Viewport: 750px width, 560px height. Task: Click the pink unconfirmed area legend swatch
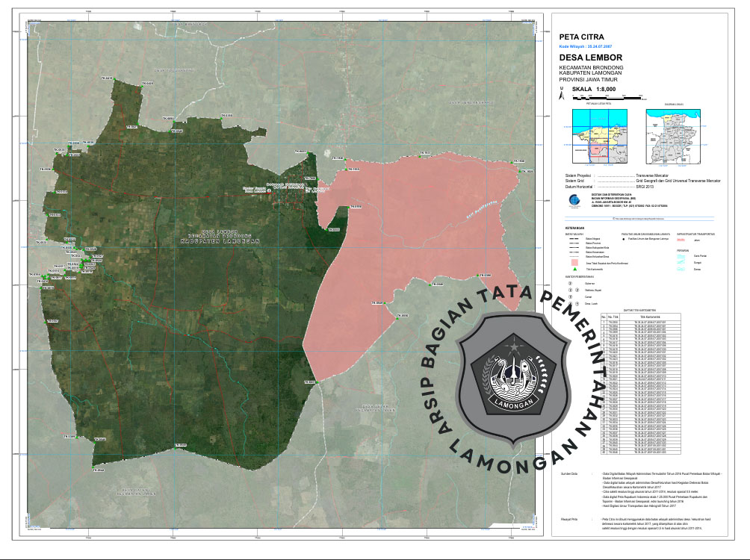coord(574,262)
